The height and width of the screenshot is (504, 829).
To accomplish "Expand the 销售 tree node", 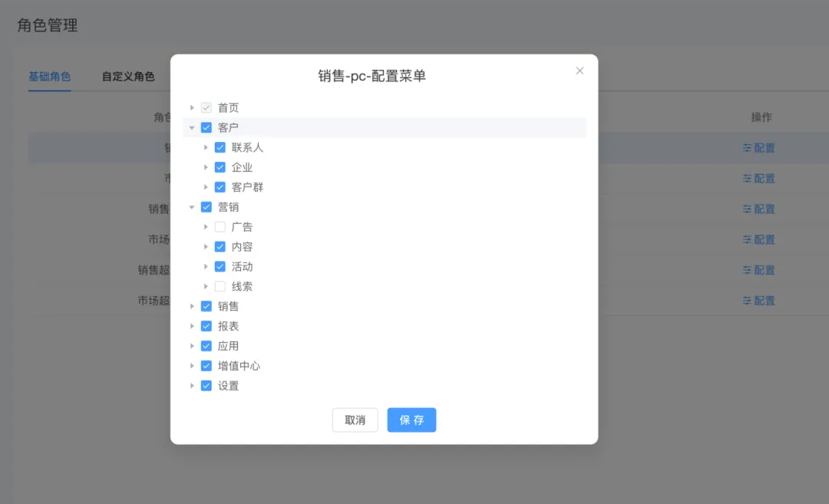I will point(192,306).
